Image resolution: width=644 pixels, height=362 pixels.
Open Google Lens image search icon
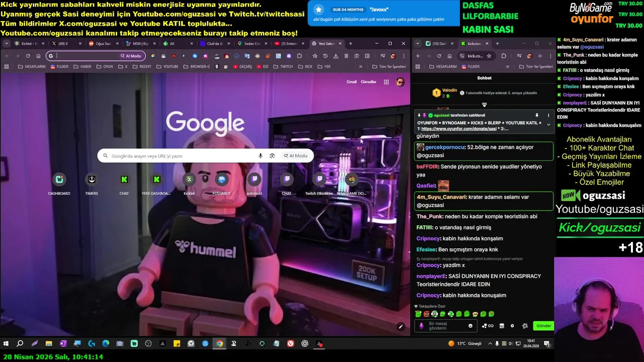coord(272,156)
